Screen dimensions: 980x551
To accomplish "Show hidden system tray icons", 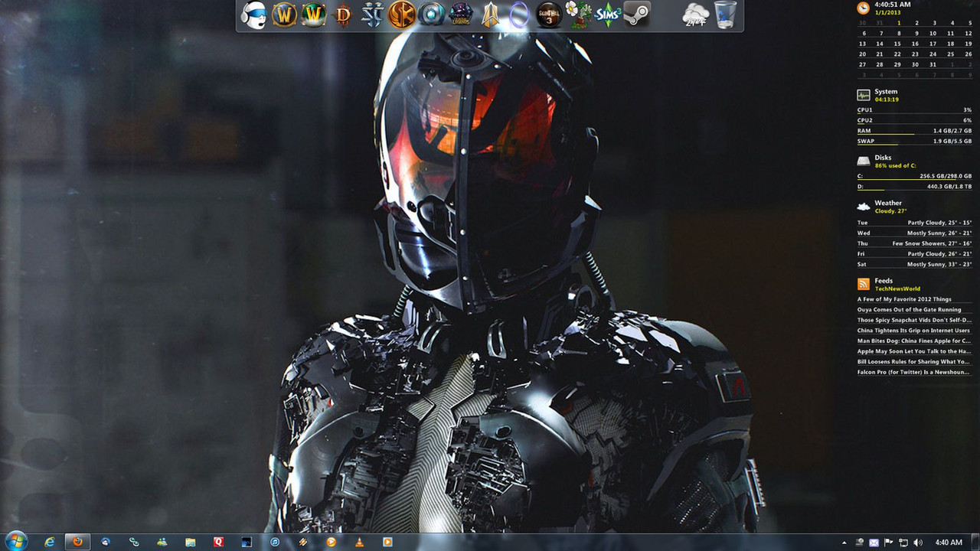I will click(845, 543).
